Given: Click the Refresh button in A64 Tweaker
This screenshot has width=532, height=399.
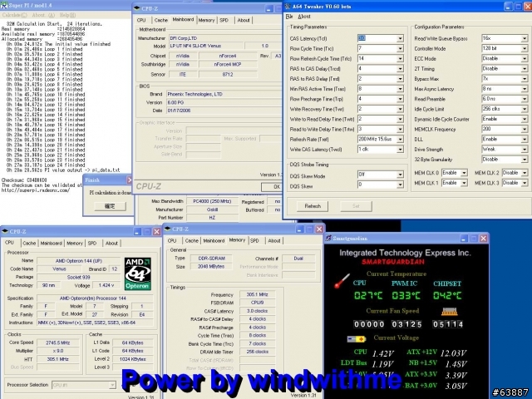Looking at the screenshot, I should coord(313,206).
